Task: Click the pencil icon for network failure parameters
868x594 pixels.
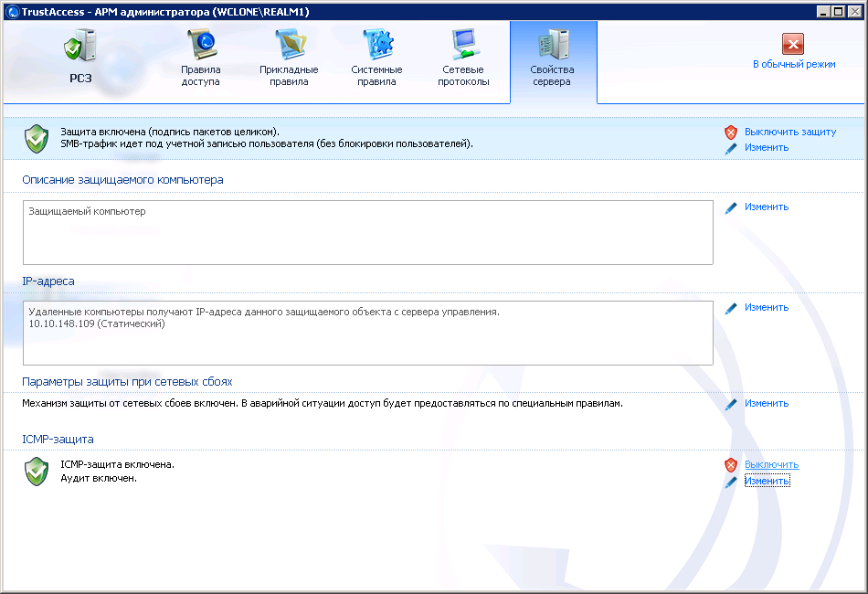Action: [x=731, y=404]
